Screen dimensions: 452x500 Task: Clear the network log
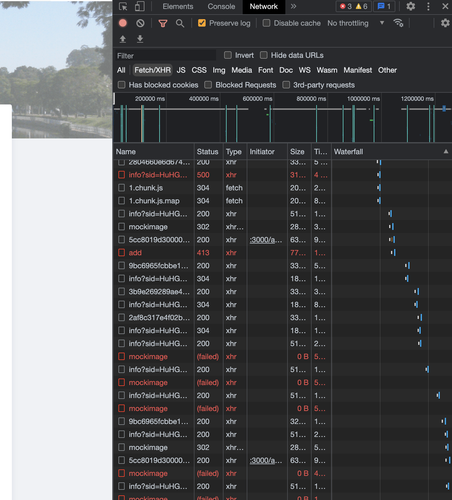coord(140,23)
